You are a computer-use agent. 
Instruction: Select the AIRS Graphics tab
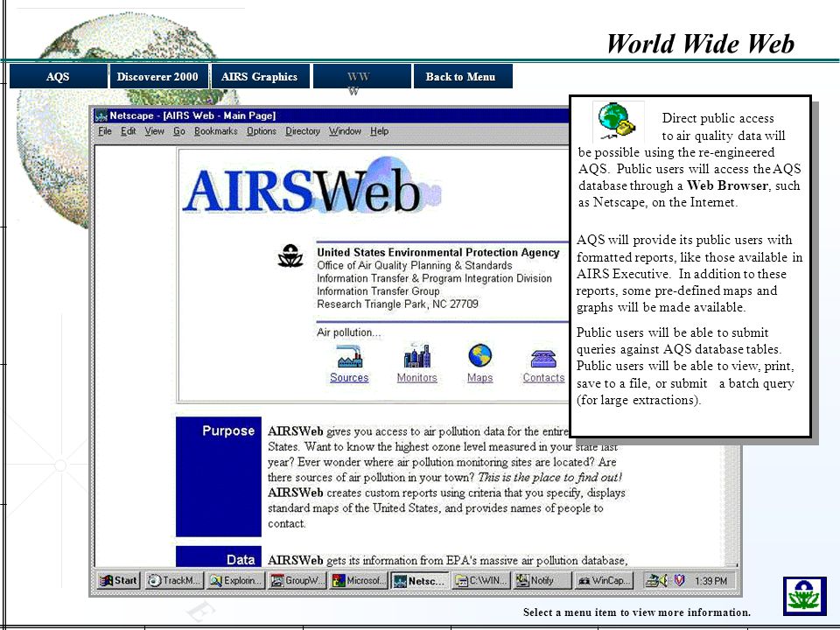pyautogui.click(x=259, y=77)
